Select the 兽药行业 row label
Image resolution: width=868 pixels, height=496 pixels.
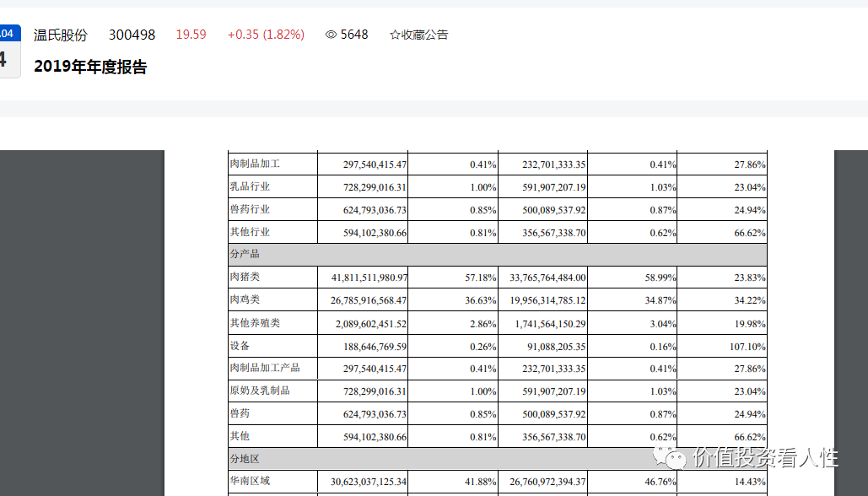click(x=250, y=209)
